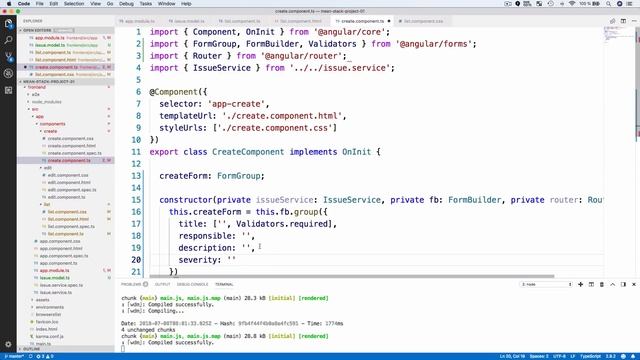
Task: Move panel to the right side icon
Action: pos(623,284)
